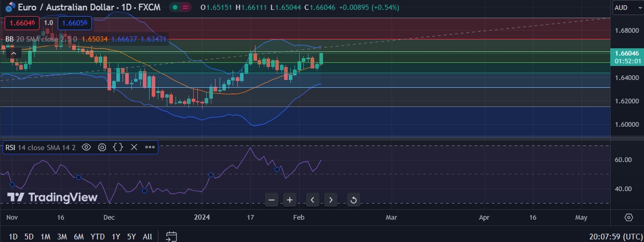Image resolution: width=644 pixels, height=242 pixels.
Task: Click the 1.0 spread value
Action: tap(48, 23)
